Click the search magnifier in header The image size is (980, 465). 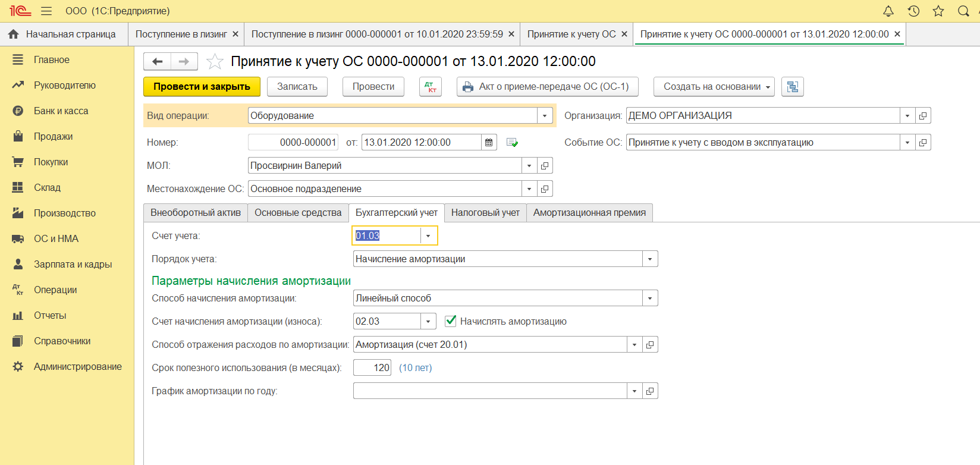963,11
